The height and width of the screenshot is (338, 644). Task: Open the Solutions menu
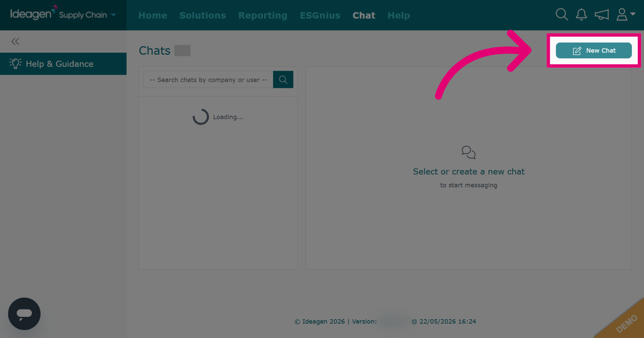tap(203, 15)
